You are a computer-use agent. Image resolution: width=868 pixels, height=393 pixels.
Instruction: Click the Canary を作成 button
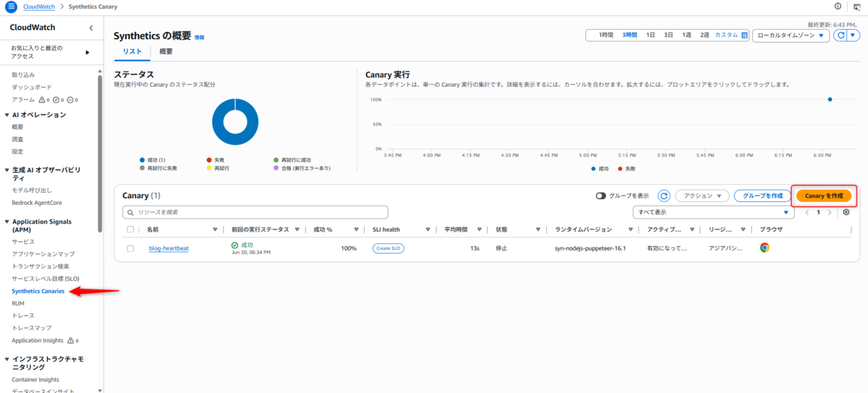click(823, 196)
